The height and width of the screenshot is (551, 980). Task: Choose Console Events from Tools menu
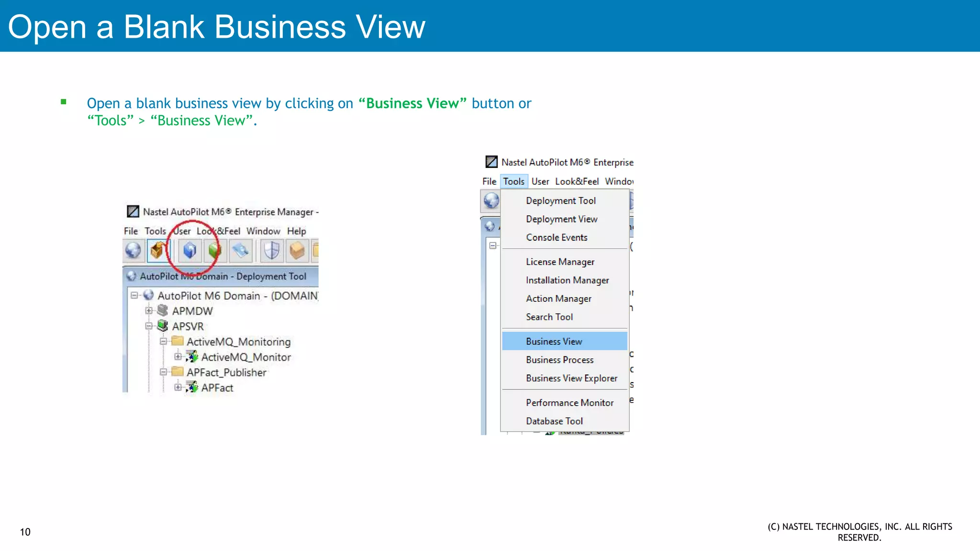pos(565,237)
